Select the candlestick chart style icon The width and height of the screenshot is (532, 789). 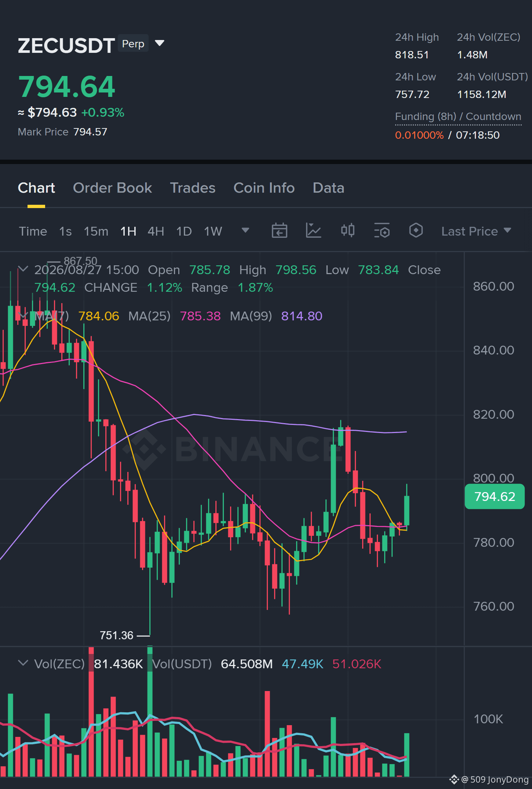click(x=347, y=231)
